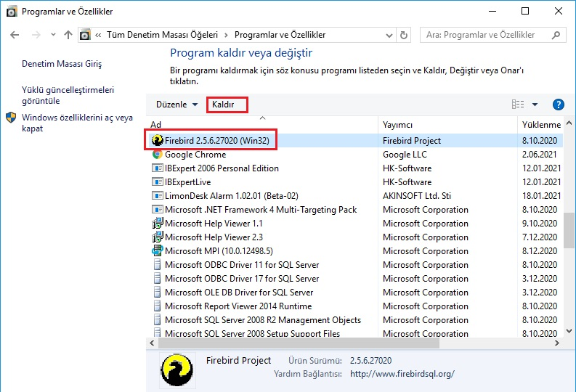Image resolution: width=576 pixels, height=392 pixels.
Task: Select Microsoft Report Viewer 2014 Runtime
Action: click(238, 306)
